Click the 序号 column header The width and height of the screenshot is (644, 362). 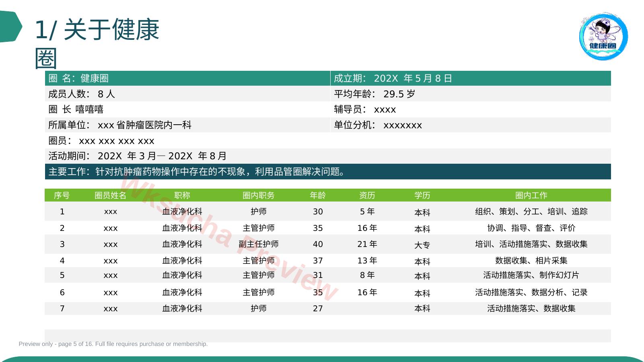pos(62,195)
